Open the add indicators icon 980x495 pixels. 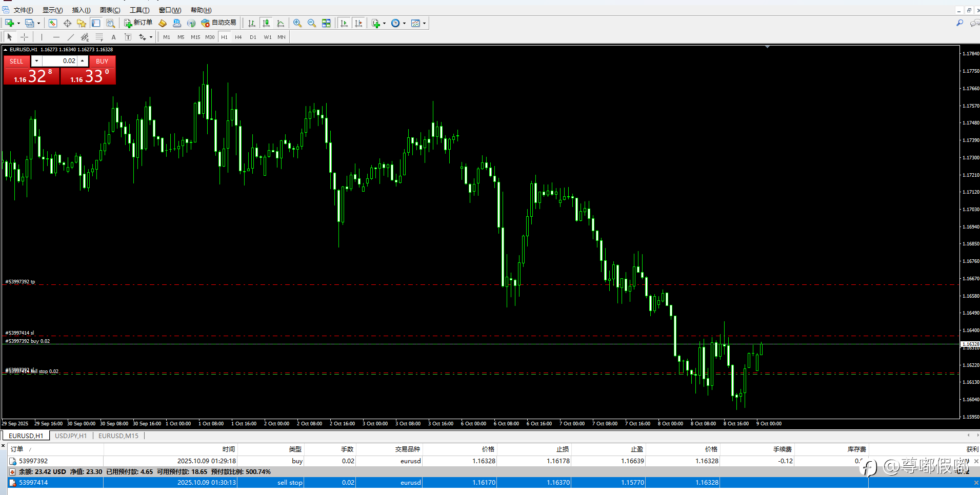tap(376, 23)
